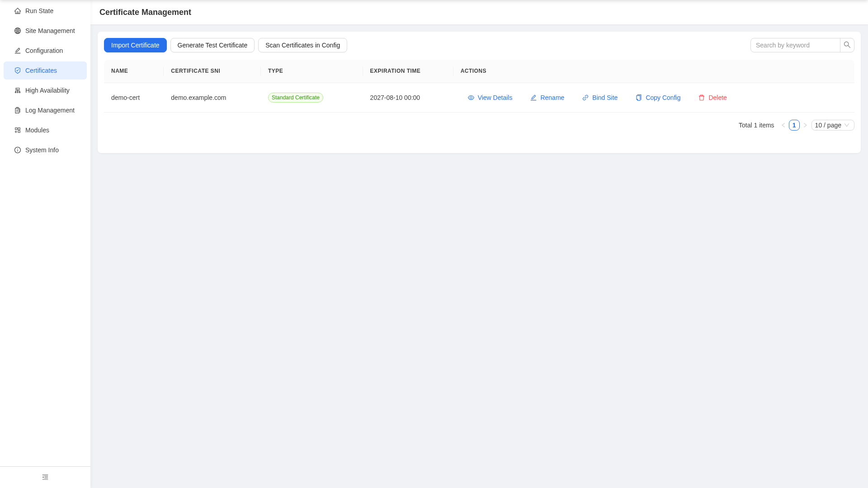Go to next page with right chevron
Viewport: 868px width, 488px height.
click(805, 125)
